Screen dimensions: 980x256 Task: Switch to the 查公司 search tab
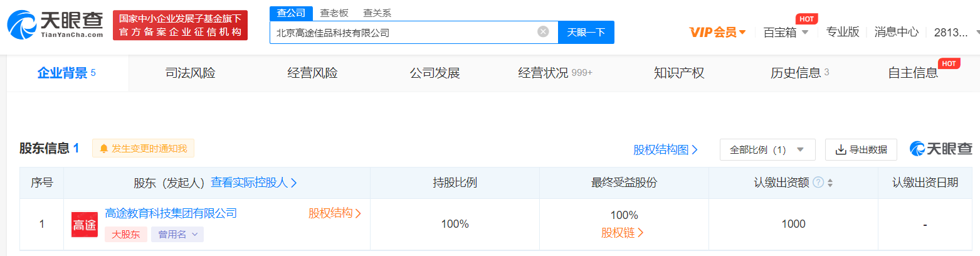point(291,13)
